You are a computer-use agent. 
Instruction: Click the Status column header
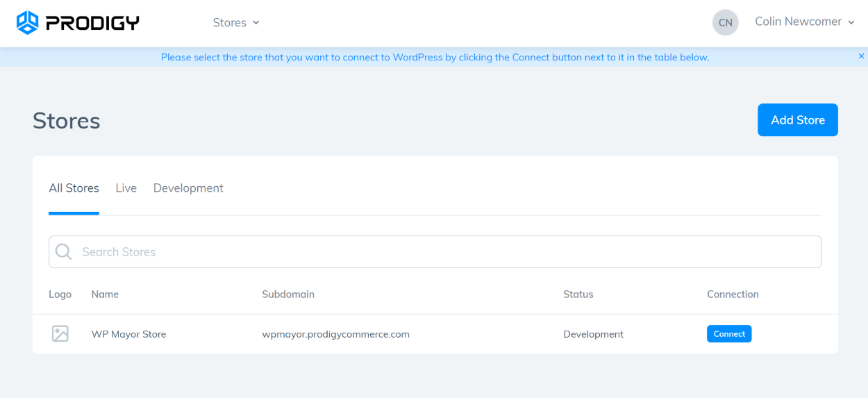[x=578, y=295]
